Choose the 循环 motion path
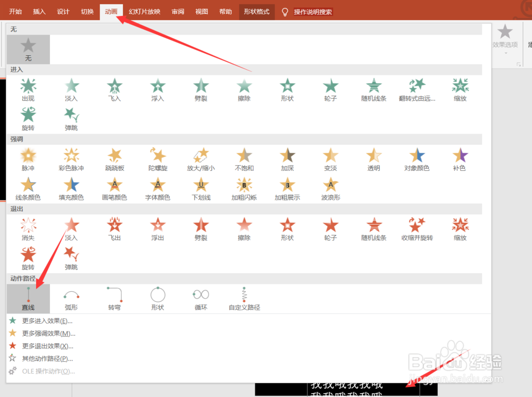The width and height of the screenshot is (532, 397). coord(201,299)
